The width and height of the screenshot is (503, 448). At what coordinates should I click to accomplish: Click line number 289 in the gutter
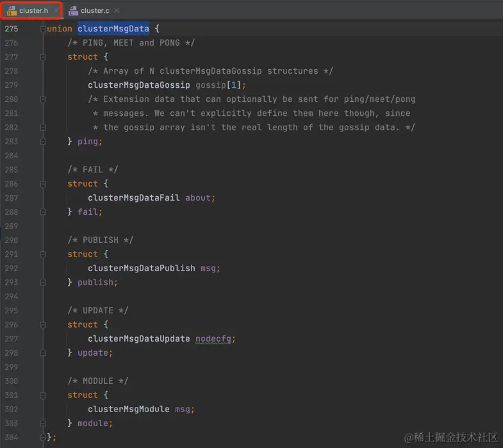(x=12, y=226)
